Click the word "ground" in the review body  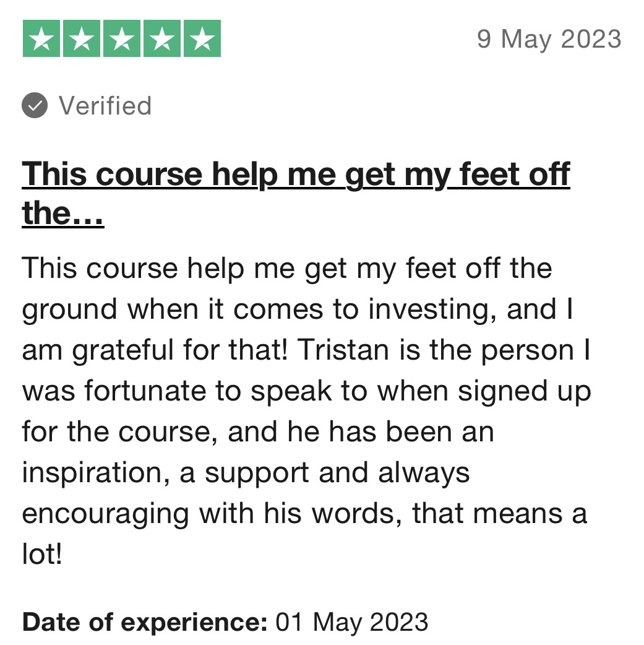click(71, 310)
